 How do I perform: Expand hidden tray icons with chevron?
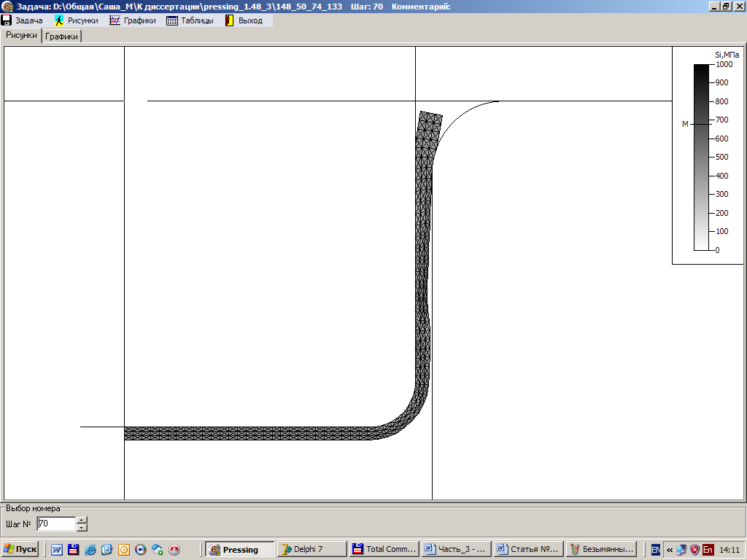[669, 550]
